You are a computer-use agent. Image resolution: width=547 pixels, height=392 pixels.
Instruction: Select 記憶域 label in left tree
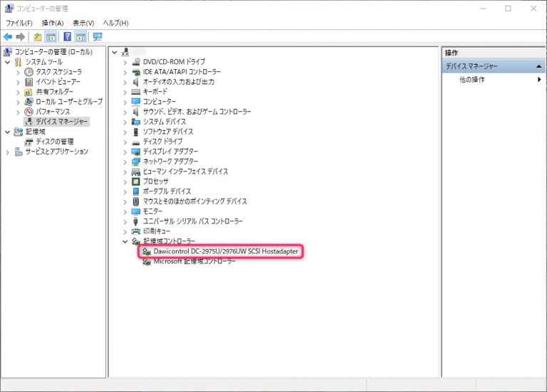click(35, 132)
